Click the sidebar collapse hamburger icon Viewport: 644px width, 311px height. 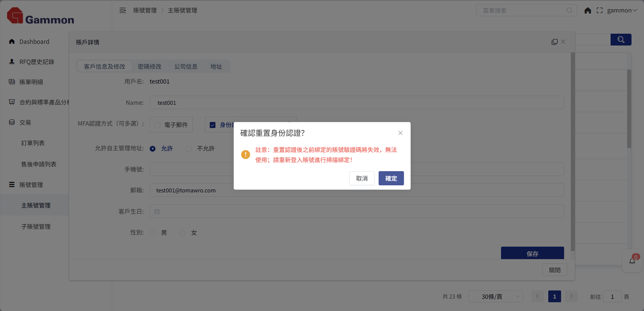pos(122,10)
